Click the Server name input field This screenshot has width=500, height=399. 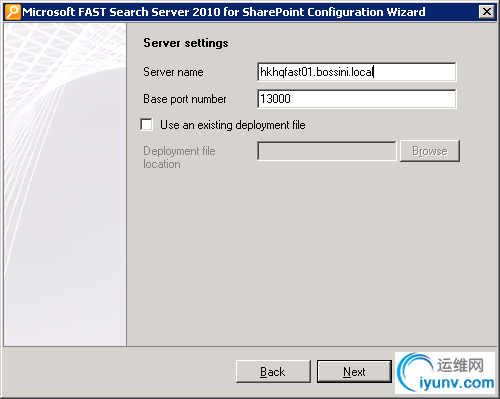(x=357, y=72)
